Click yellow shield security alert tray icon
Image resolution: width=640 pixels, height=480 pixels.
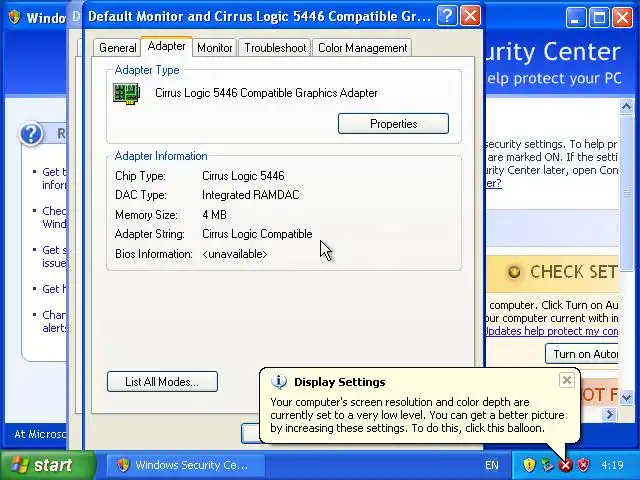click(x=529, y=464)
